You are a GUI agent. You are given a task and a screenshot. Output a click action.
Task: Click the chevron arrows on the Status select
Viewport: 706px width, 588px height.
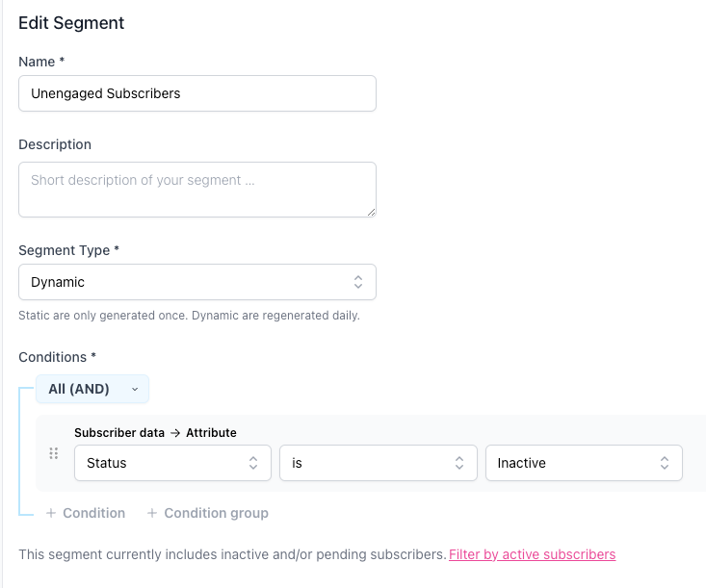[253, 463]
